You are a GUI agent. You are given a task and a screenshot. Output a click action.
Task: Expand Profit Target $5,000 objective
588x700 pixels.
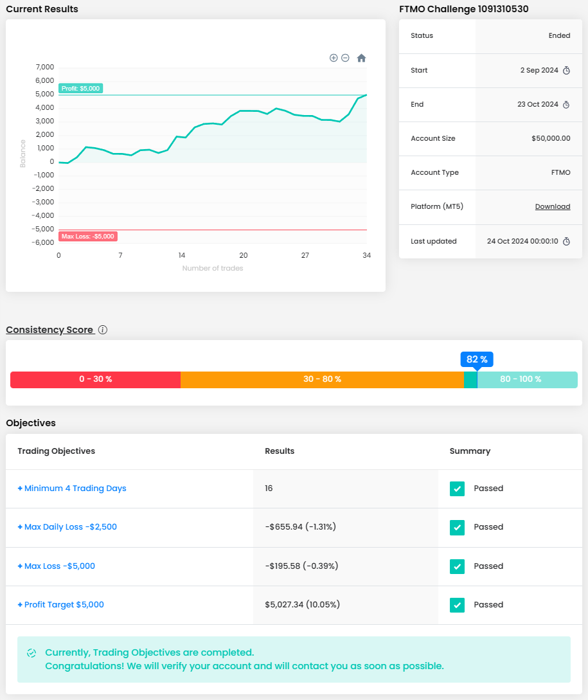[61, 605]
